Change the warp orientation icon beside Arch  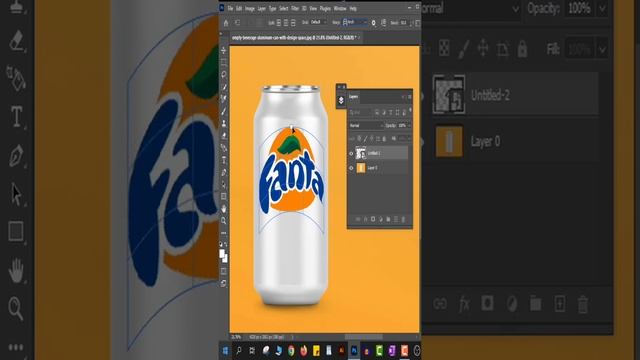pyautogui.click(x=384, y=22)
